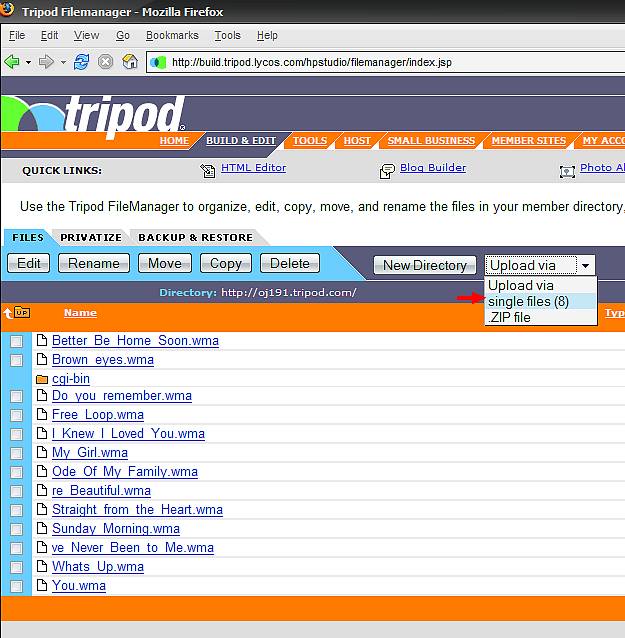The image size is (625, 638).
Task: Click the file icon beside Ode_Of_My_Family.wma
Action: (42, 471)
